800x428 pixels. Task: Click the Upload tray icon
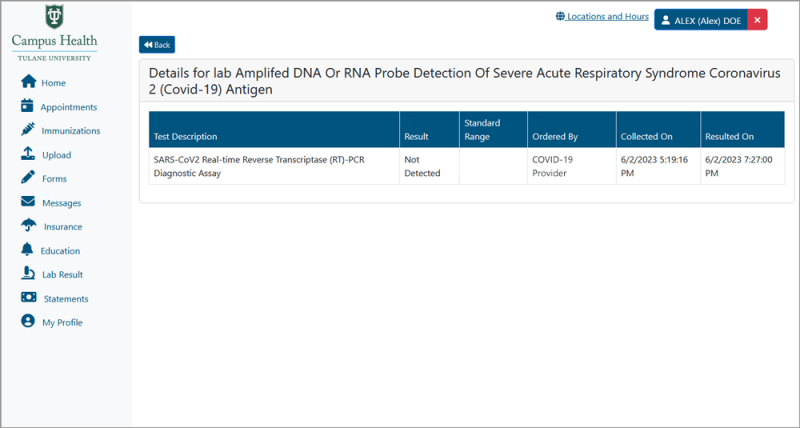coord(28,154)
